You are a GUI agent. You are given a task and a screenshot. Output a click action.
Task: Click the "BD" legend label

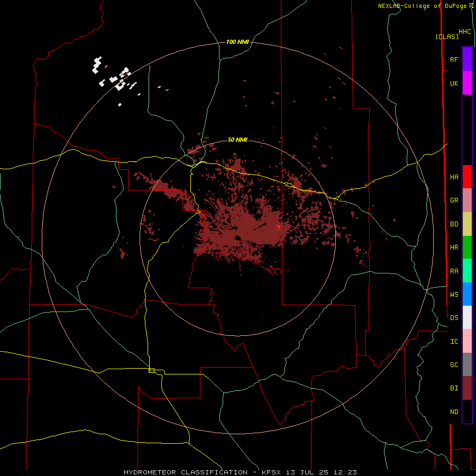(454, 224)
